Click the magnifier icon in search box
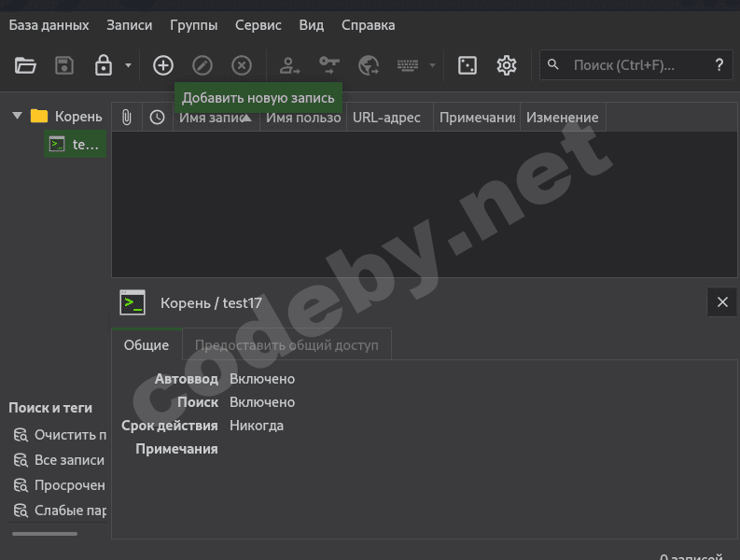740x560 pixels. [x=553, y=64]
